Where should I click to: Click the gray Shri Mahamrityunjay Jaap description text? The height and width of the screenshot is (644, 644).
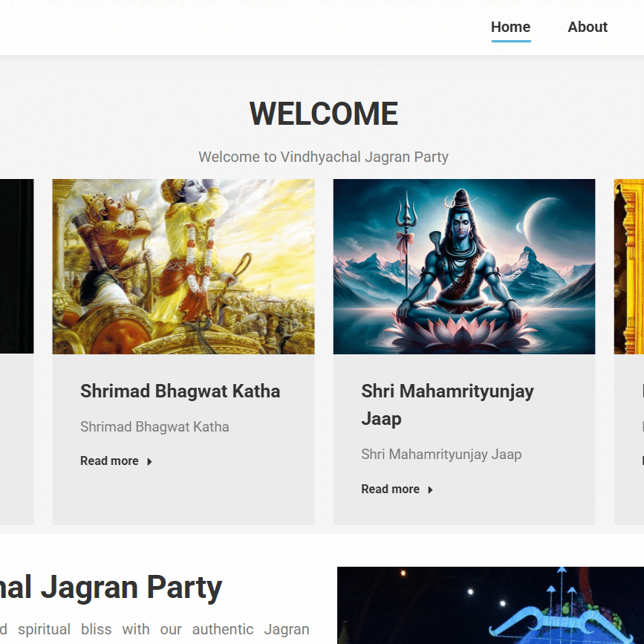tap(441, 455)
